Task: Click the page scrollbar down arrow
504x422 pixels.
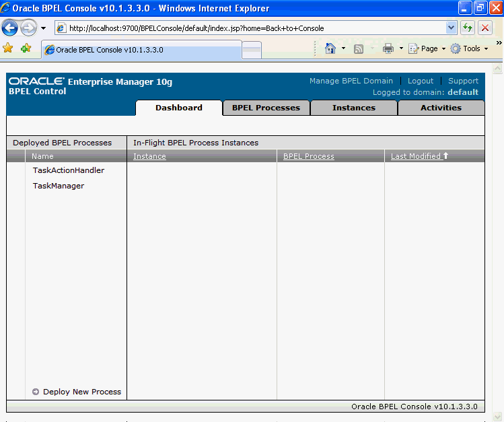Action: (497, 417)
